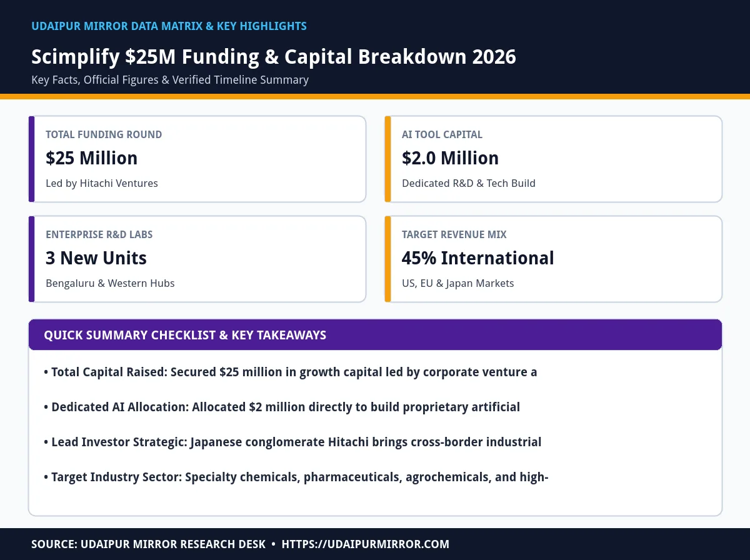Click the '$2.0 Million' figure
This screenshot has height=560, width=750.
(x=451, y=158)
